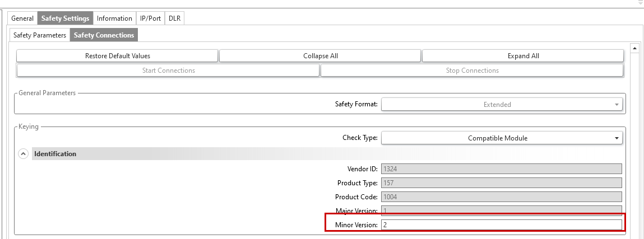Image resolution: width=644 pixels, height=239 pixels.
Task: Click Restore Default Values button
Action: coord(117,56)
